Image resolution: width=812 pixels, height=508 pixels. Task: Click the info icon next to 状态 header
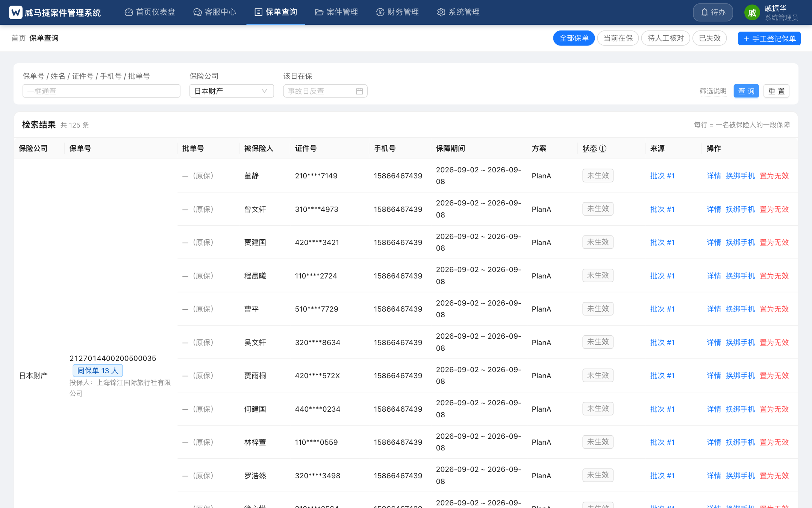point(603,148)
